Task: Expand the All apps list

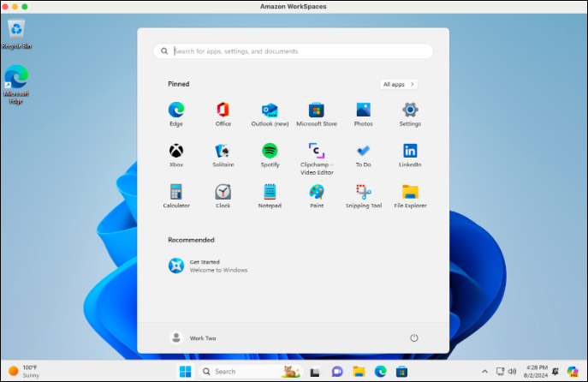Action: [399, 85]
